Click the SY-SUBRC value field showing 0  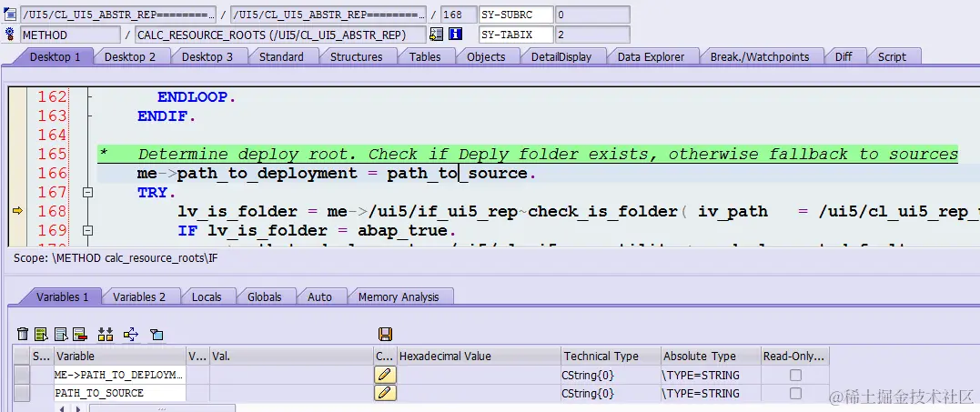tap(592, 15)
